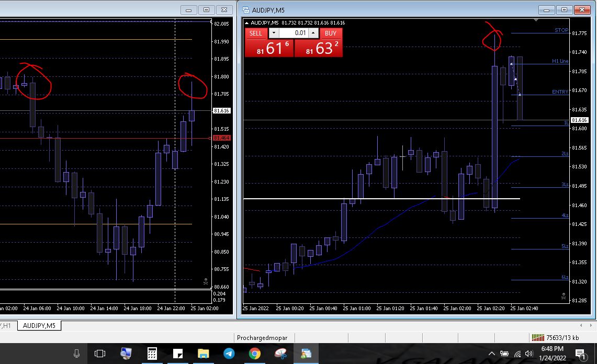Screen dimensions: 597x364
Task: Click the left chart-tab scroll arrow
Action: (x=581, y=325)
